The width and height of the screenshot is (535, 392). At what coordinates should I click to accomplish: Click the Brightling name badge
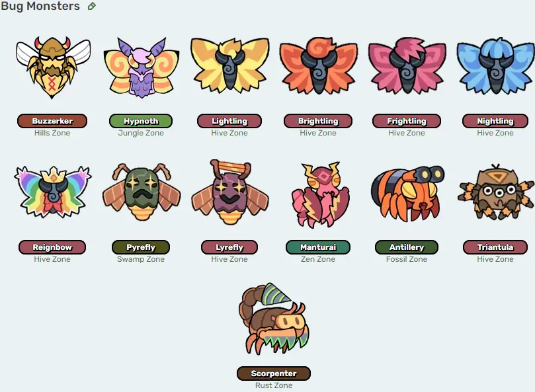coord(318,121)
